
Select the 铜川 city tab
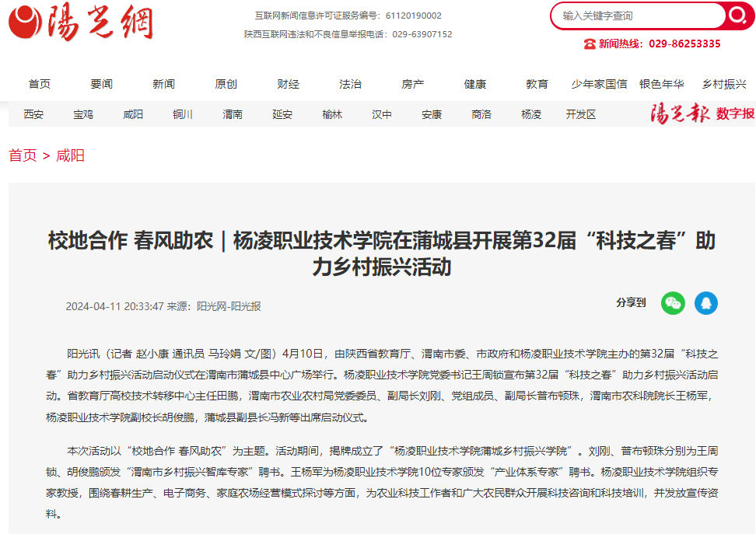(183, 114)
